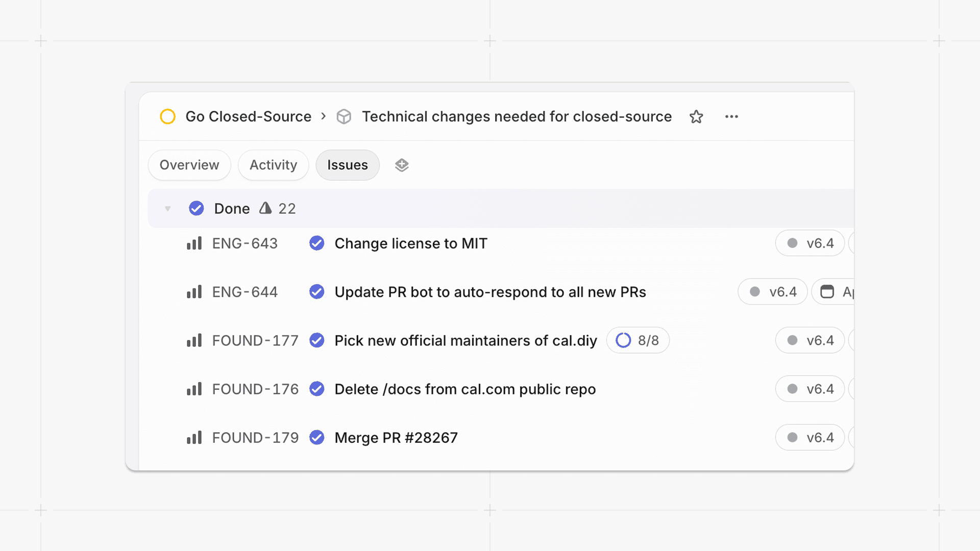Open the three-dot more options menu
Viewport: 980px width, 551px height.
pyautogui.click(x=731, y=117)
